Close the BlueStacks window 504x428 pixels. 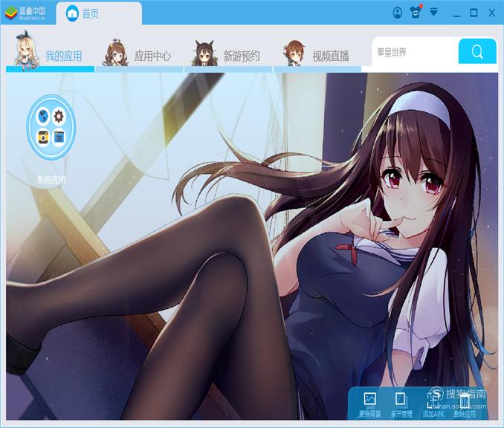(491, 13)
